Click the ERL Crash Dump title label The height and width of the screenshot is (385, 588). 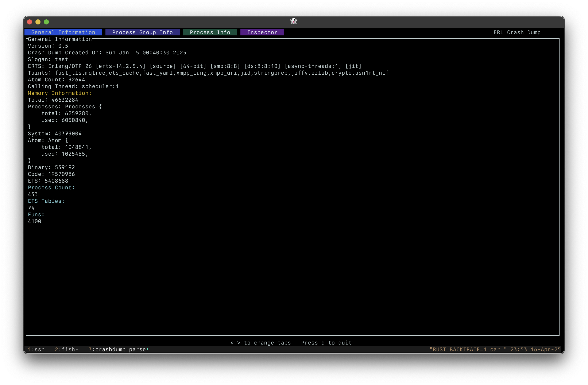517,32
